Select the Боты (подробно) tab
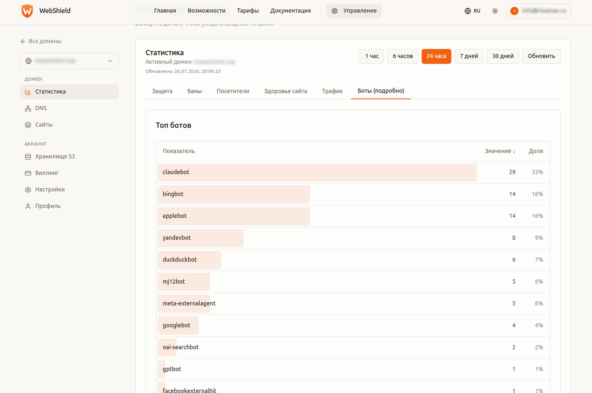 [381, 91]
